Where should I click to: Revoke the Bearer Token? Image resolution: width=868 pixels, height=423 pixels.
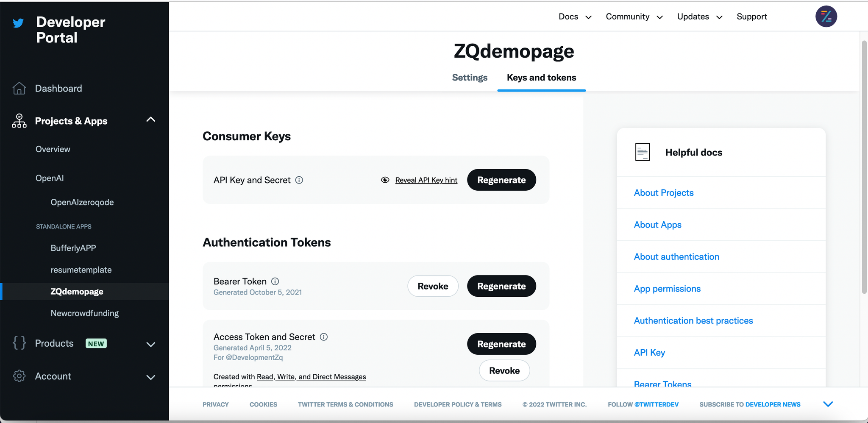point(433,286)
